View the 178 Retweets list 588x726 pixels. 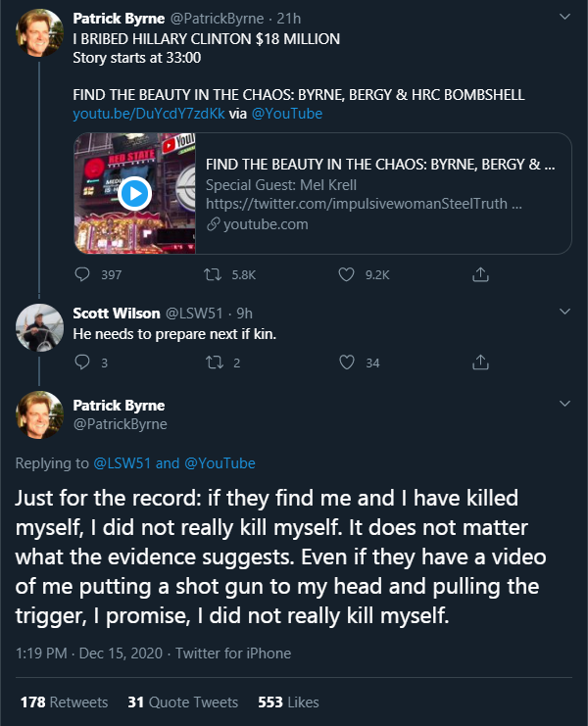[66, 702]
